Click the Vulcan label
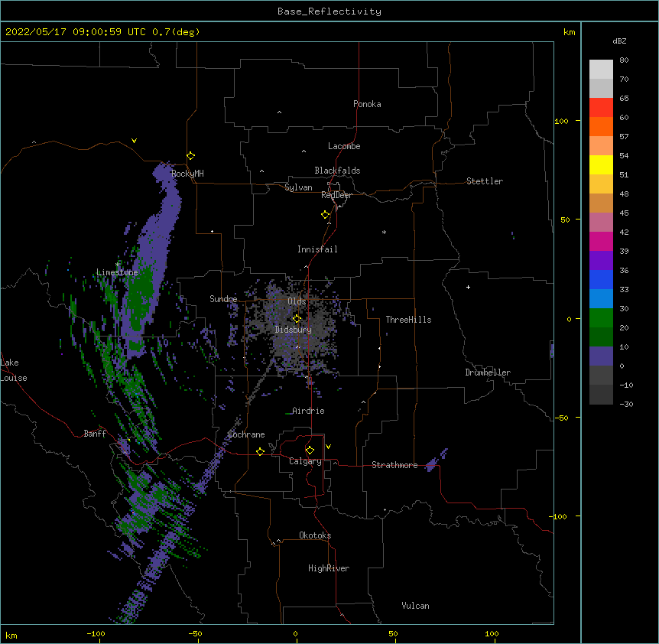This screenshot has width=659, height=644. tap(415, 606)
